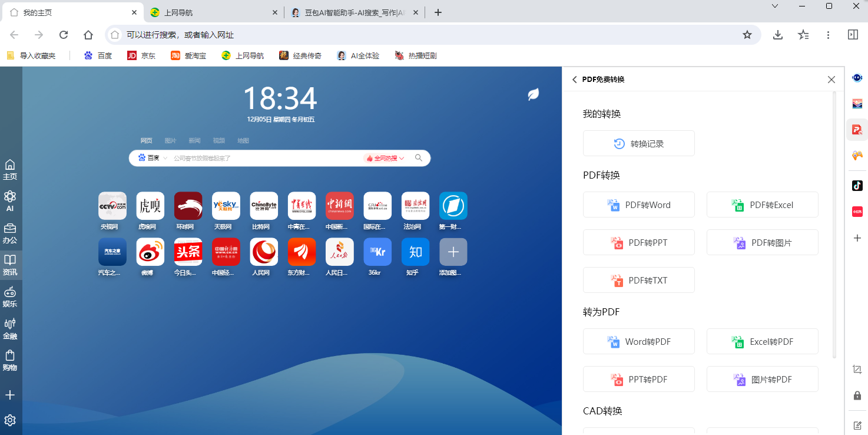The width and height of the screenshot is (868, 435).
Task: Open the 第一财经 blue tile
Action: (x=453, y=206)
